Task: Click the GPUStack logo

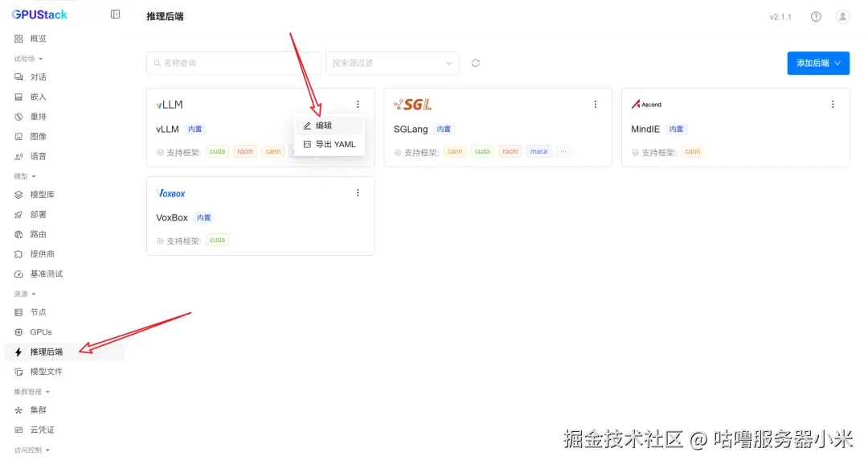Action: pyautogui.click(x=39, y=15)
